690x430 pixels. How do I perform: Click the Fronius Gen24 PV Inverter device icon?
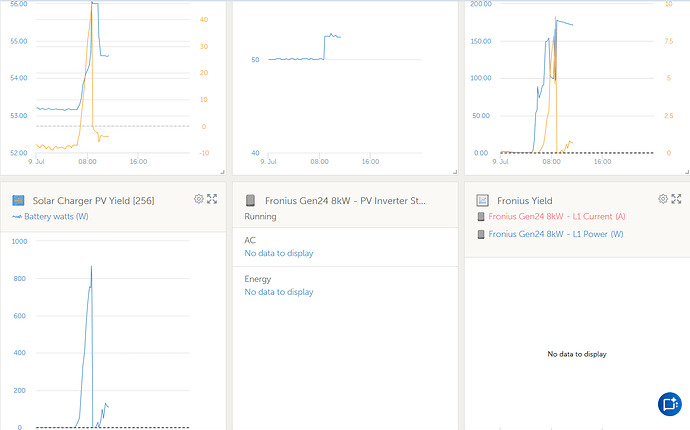250,200
